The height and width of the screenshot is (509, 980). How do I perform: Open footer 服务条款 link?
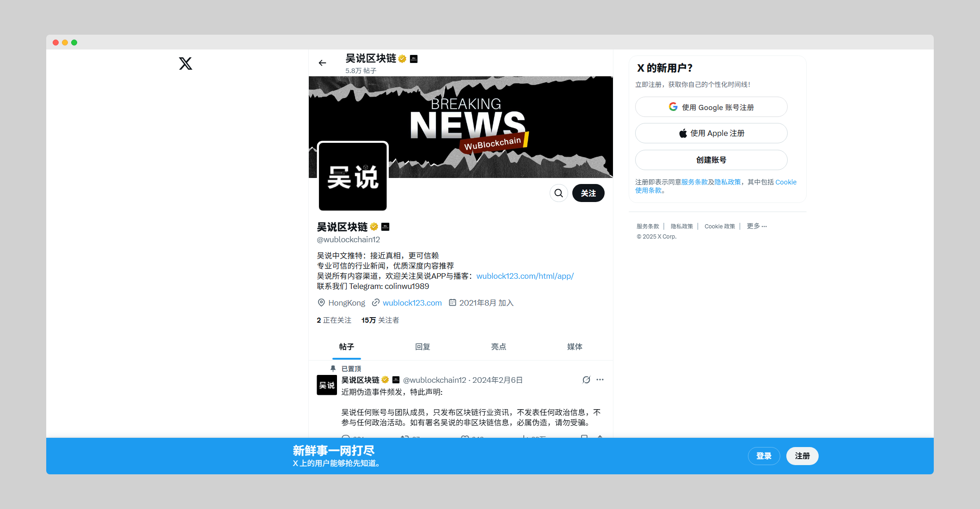click(x=648, y=226)
